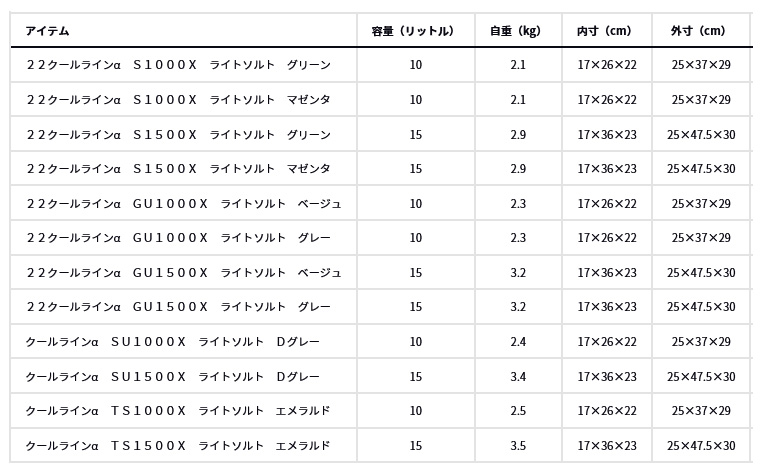Select the TS1000X ライトソルト エメラルド item name
This screenshot has width=778, height=468.
tap(178, 411)
